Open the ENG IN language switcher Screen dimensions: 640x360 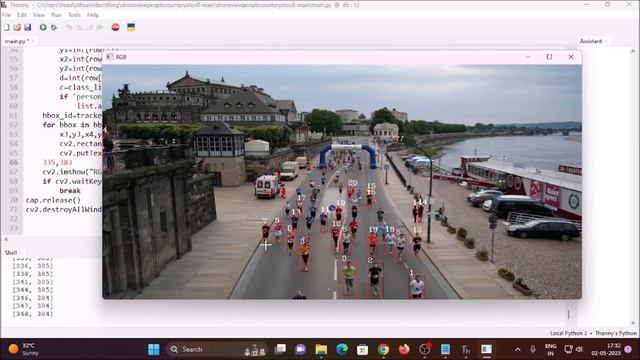click(x=551, y=349)
